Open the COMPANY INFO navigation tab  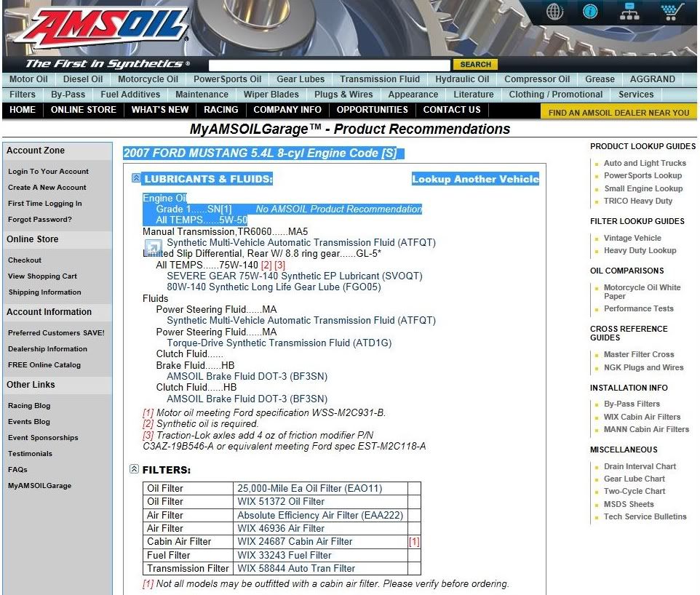tap(287, 110)
